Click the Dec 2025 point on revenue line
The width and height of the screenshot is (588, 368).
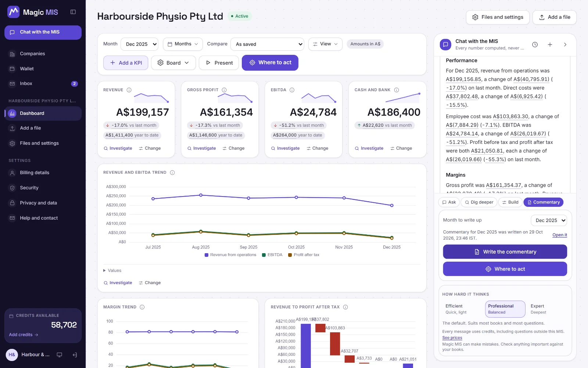[x=392, y=205]
